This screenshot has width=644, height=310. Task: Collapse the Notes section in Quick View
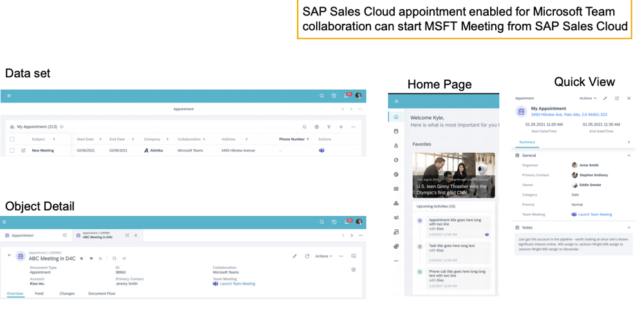click(x=629, y=228)
